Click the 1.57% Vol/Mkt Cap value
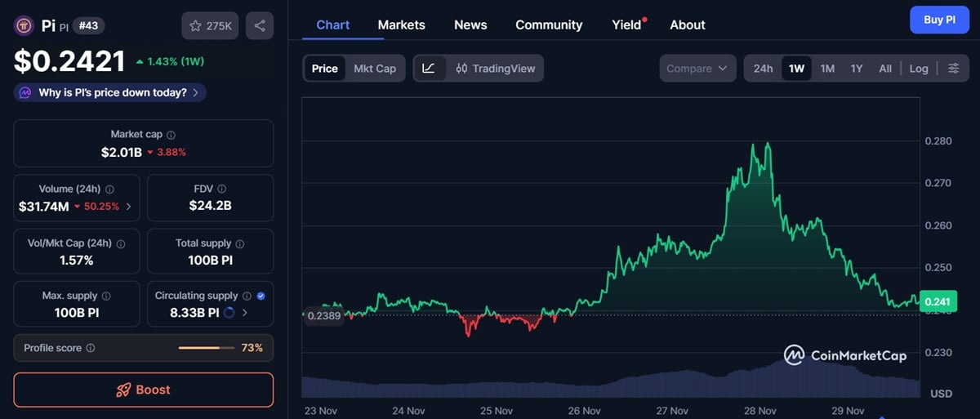980x419 pixels. click(x=77, y=260)
